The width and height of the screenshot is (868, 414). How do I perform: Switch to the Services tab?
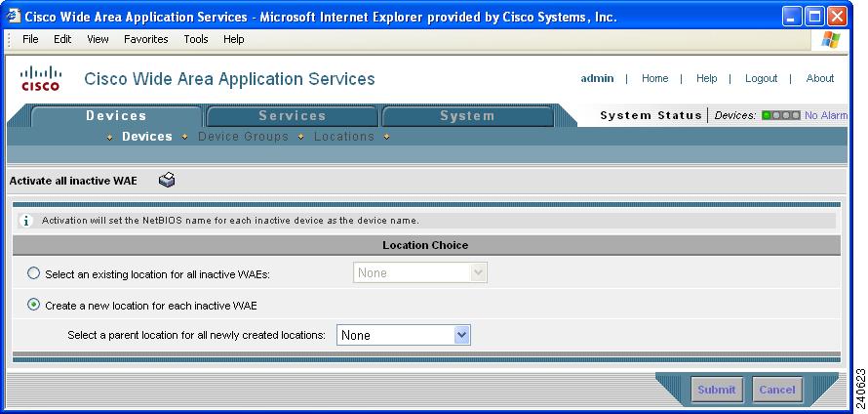click(293, 116)
